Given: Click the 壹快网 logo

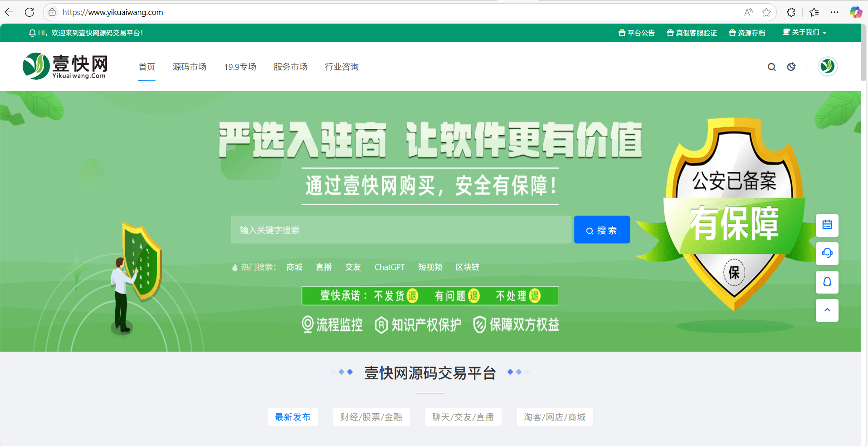Looking at the screenshot, I should [66, 66].
